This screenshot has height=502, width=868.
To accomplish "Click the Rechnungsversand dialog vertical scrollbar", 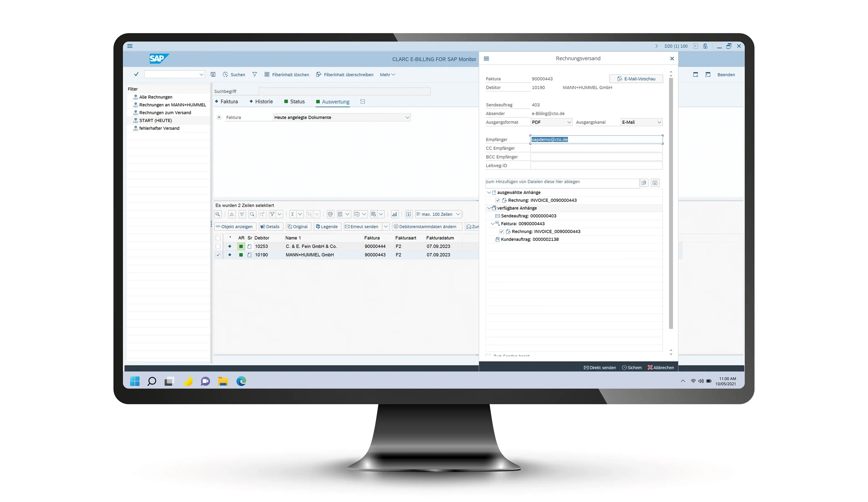I will [x=671, y=203].
